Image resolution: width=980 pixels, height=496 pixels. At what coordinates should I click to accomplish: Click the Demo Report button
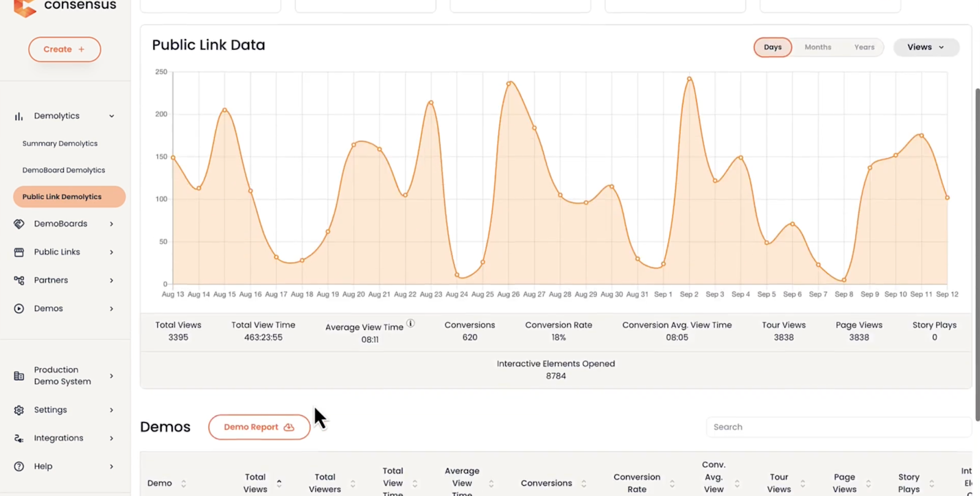pos(259,427)
